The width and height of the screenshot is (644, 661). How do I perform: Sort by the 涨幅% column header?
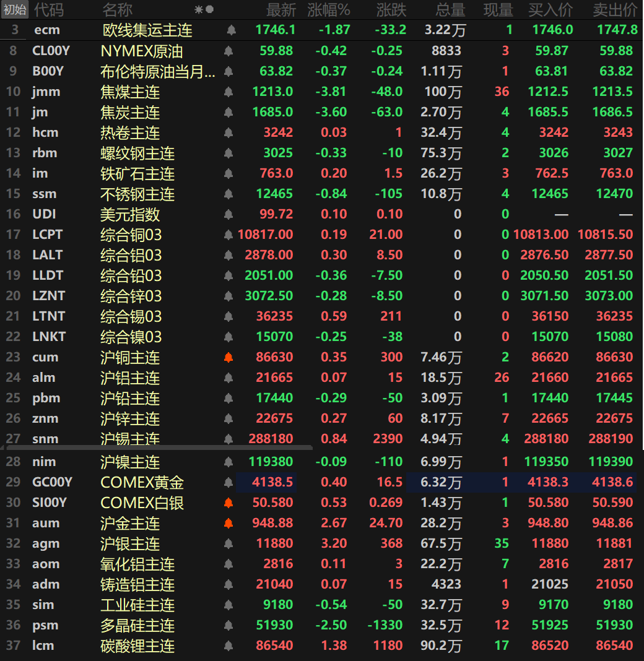point(329,9)
